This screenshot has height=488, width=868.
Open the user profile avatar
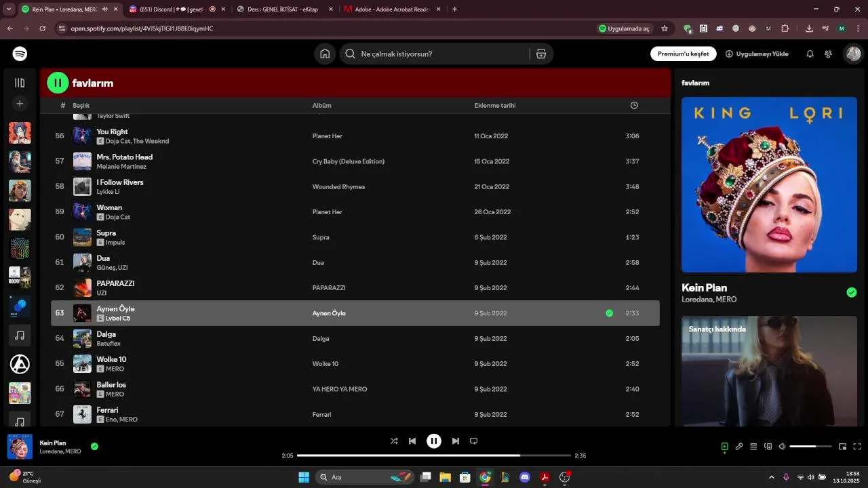[852, 54]
